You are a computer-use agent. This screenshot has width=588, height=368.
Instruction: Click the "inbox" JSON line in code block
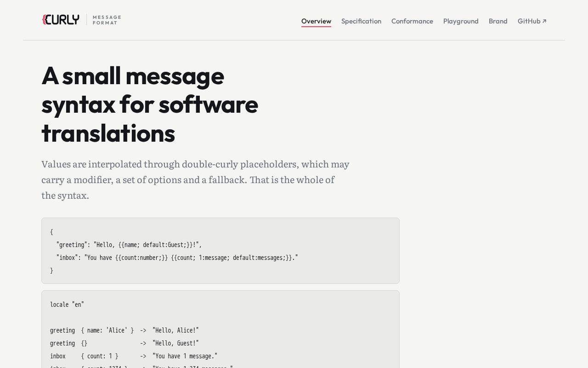[x=177, y=258]
